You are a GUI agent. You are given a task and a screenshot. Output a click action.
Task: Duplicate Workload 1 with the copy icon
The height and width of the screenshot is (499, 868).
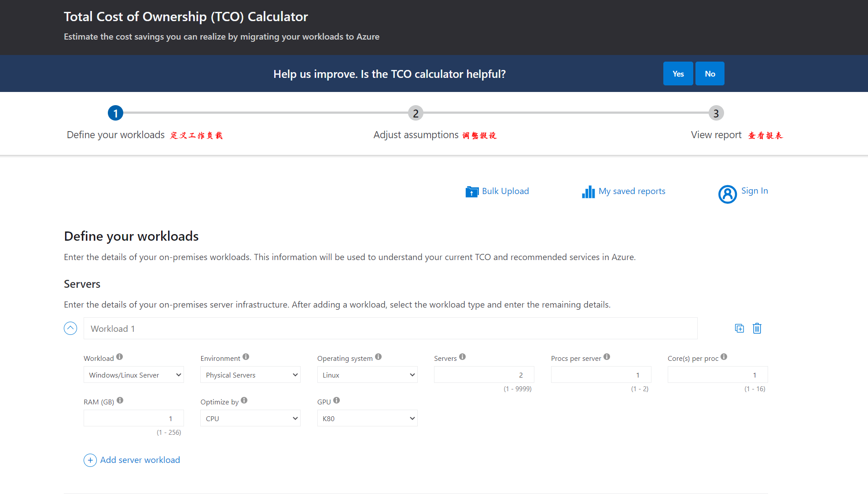739,328
